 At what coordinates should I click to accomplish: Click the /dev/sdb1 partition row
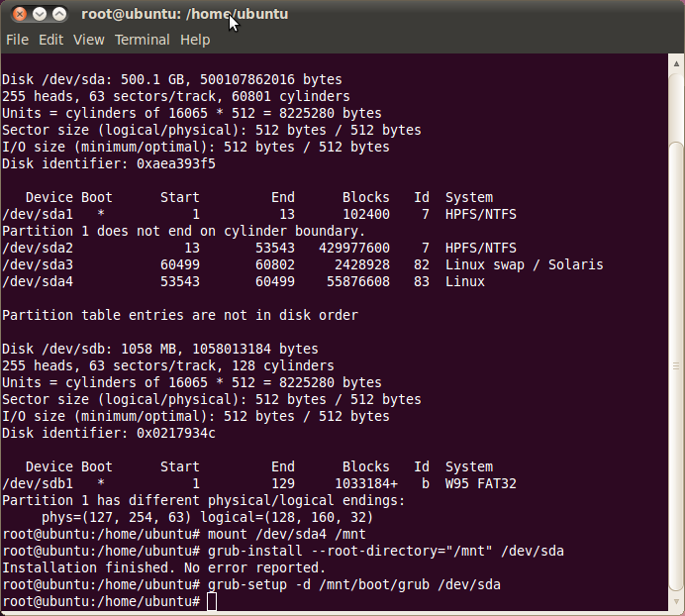(259, 483)
